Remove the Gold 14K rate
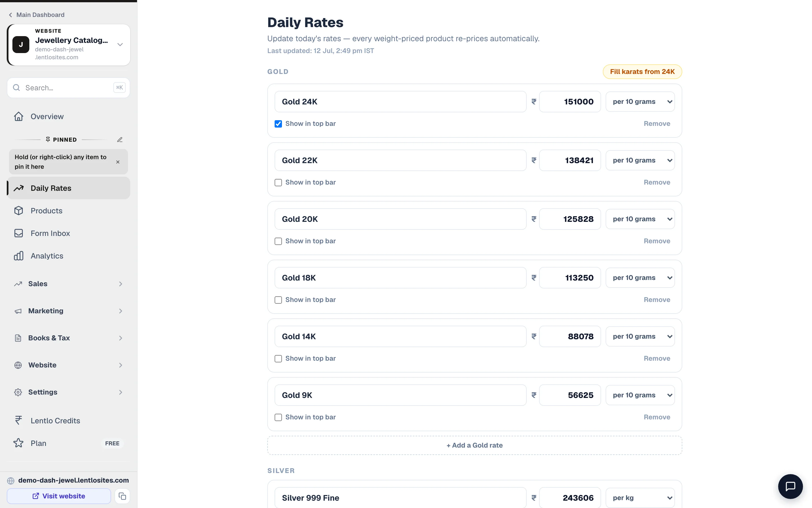This screenshot has width=812, height=508. [x=657, y=358]
